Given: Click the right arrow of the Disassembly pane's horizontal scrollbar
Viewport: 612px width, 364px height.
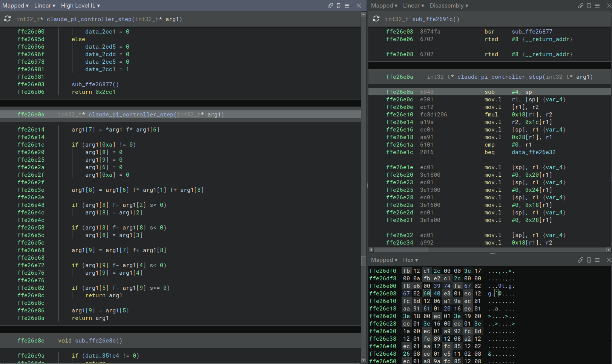Looking at the screenshot, I should click(608, 250).
